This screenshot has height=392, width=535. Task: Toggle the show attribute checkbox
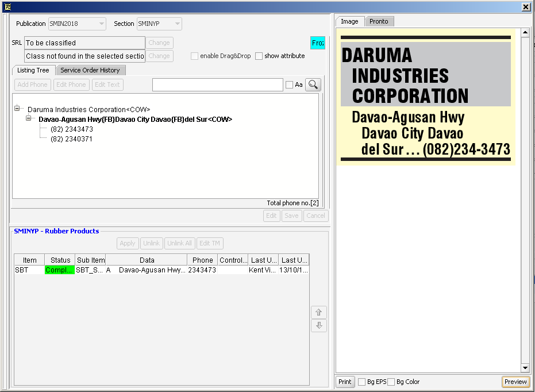[259, 56]
